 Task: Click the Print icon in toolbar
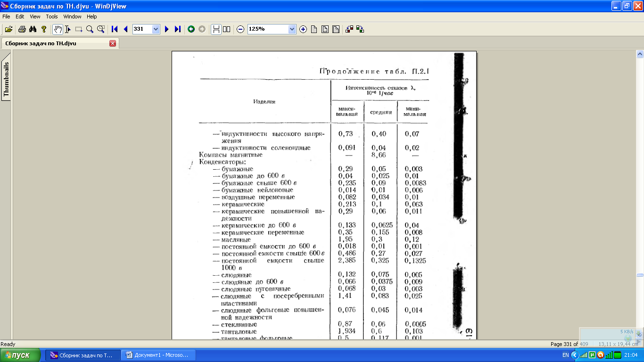point(22,29)
